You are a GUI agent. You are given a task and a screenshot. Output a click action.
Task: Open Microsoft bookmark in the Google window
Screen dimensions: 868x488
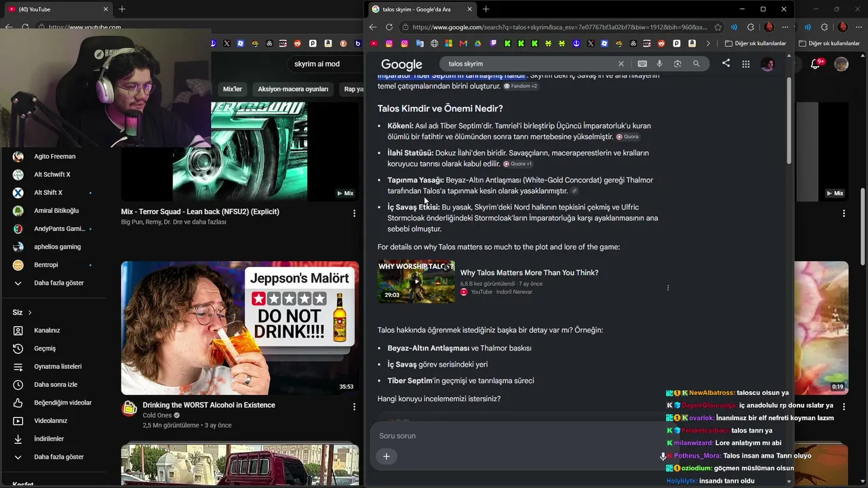coord(448,43)
